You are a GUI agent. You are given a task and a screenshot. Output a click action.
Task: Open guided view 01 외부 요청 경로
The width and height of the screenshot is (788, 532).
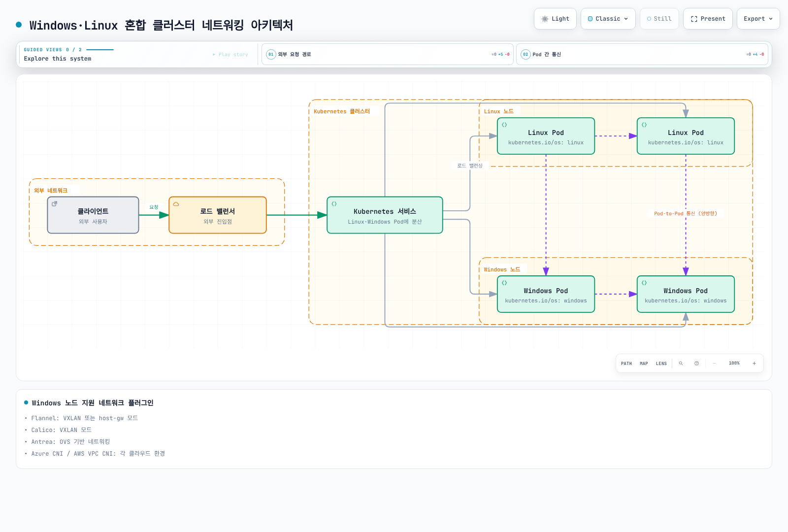[388, 54]
